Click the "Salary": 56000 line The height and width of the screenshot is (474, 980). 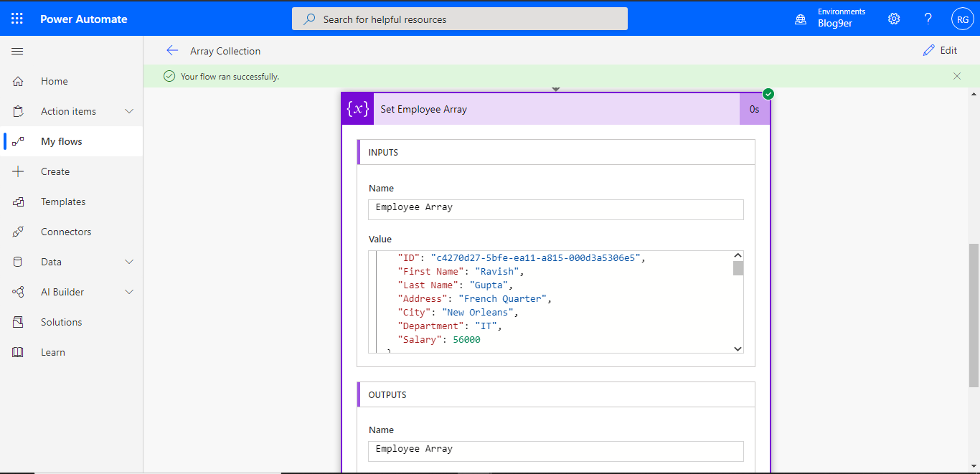[439, 339]
